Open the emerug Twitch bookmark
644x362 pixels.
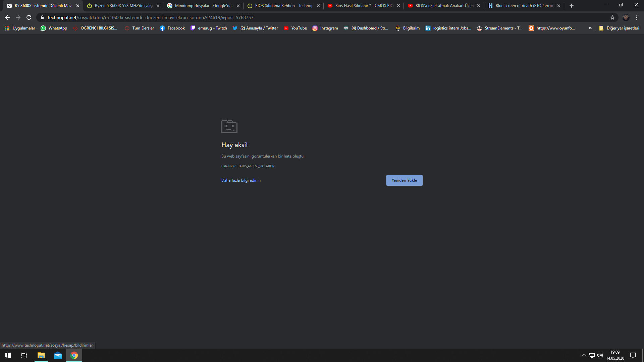[x=209, y=28]
